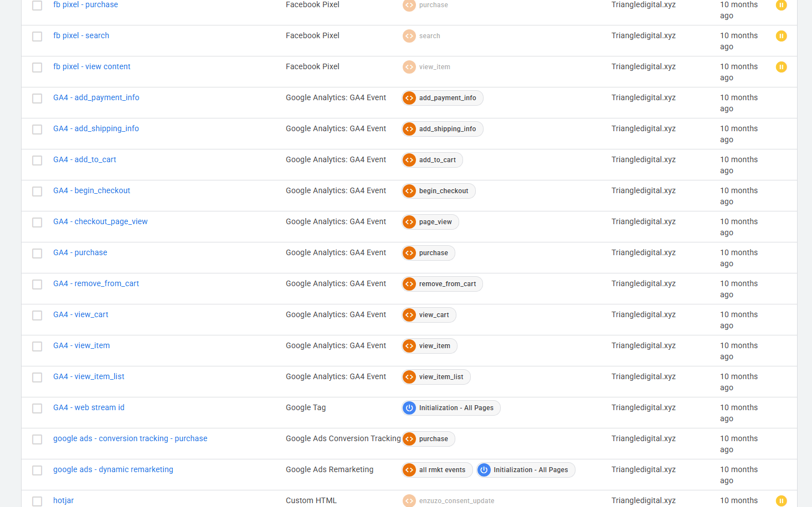Click "Google Ads Conversion Tracking" type text

coord(343,438)
